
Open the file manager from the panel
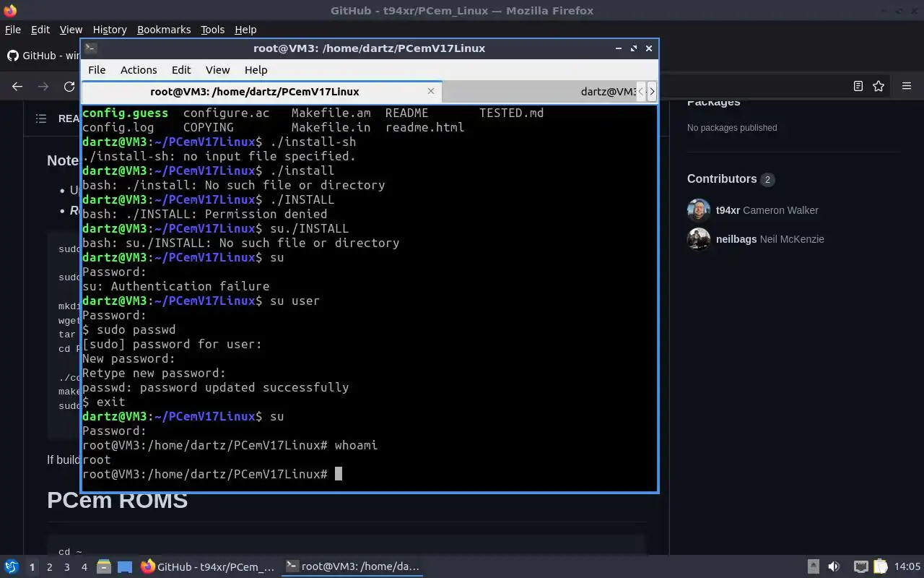pos(104,567)
